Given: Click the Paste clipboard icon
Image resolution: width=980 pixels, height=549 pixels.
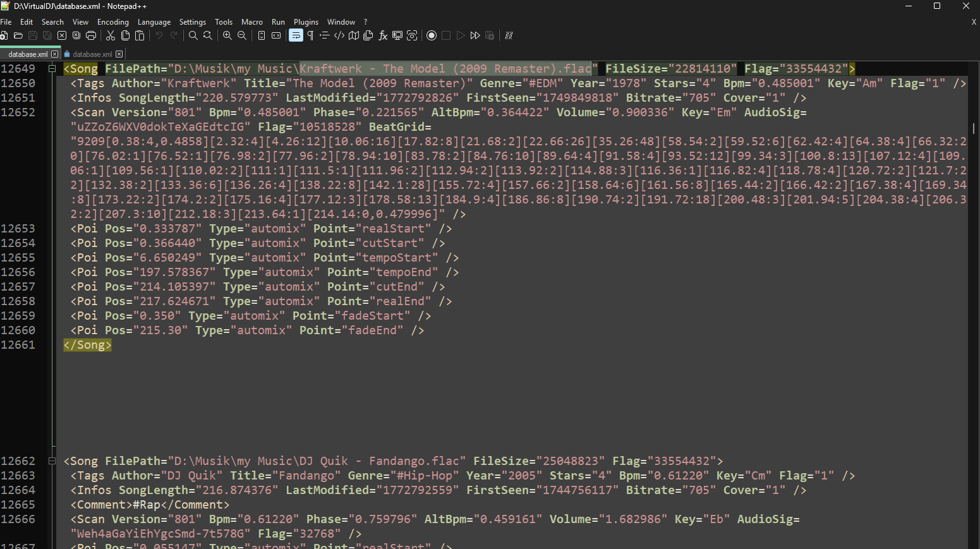Looking at the screenshot, I should tap(140, 36).
